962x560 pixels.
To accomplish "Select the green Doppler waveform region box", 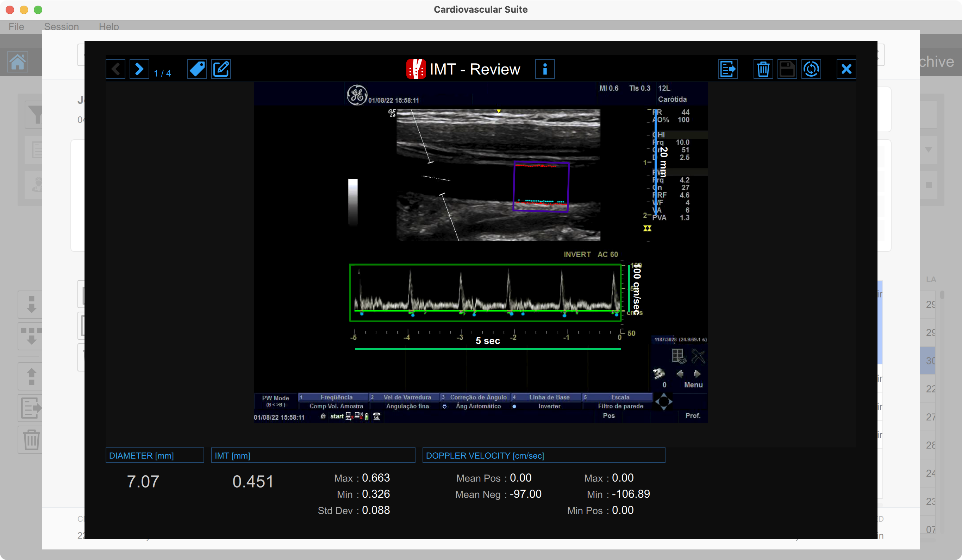I will coord(485,293).
